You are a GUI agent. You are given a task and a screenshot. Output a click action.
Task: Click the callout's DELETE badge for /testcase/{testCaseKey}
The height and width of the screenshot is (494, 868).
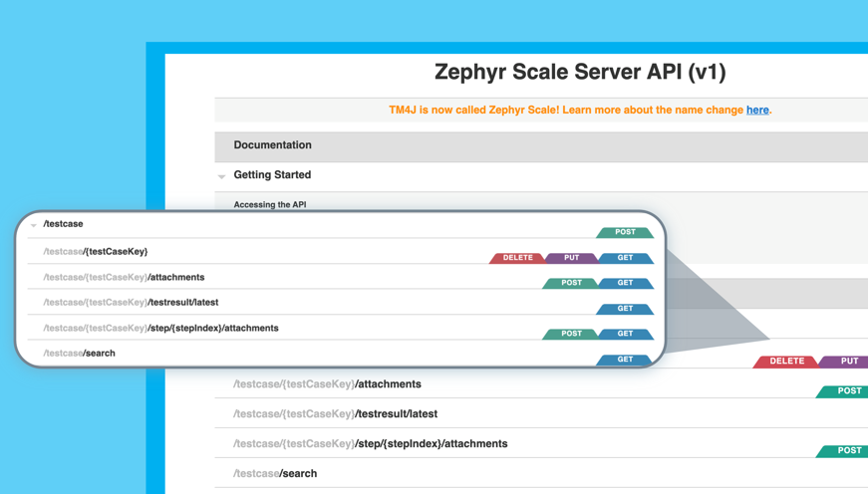[517, 258]
